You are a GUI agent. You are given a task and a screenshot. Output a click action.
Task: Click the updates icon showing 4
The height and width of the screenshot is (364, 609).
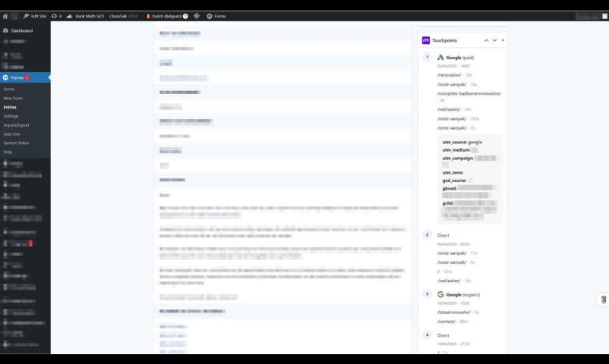tap(56, 16)
